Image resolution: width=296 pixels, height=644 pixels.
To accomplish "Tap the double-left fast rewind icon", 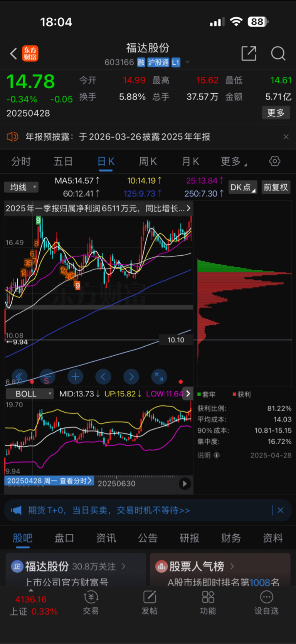I will (19, 377).
